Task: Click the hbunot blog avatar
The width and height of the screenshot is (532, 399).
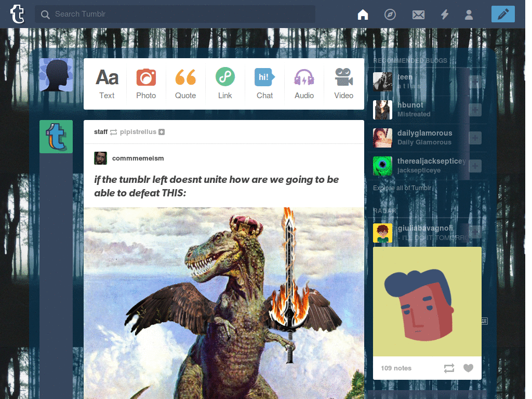Action: 383,110
